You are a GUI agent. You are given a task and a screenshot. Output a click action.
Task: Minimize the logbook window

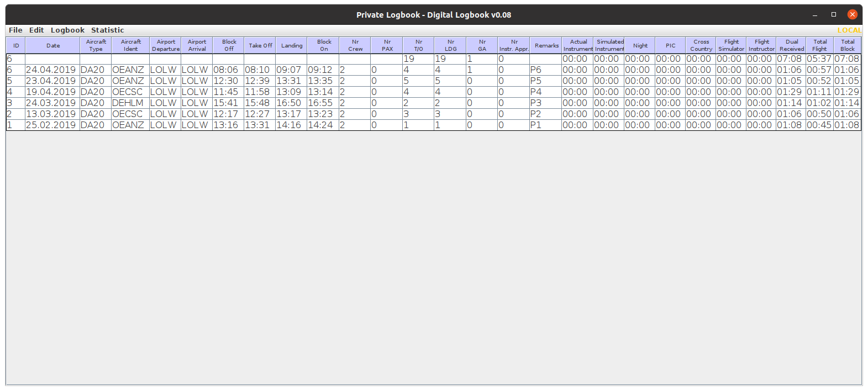[815, 14]
